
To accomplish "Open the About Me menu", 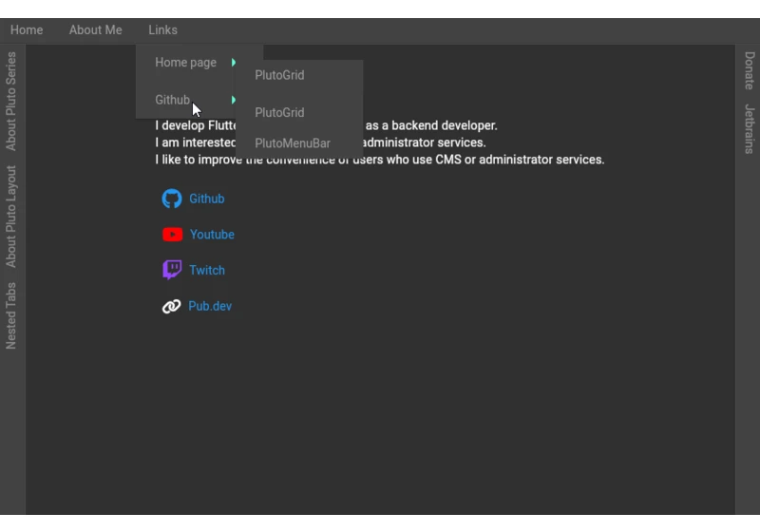I will tap(96, 30).
